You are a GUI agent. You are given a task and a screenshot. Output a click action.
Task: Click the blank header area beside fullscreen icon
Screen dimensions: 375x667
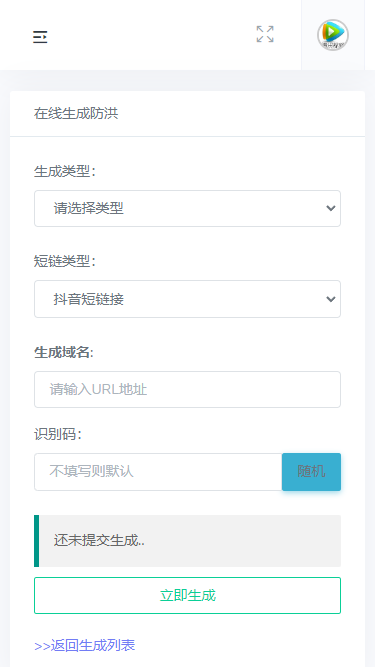point(149,35)
